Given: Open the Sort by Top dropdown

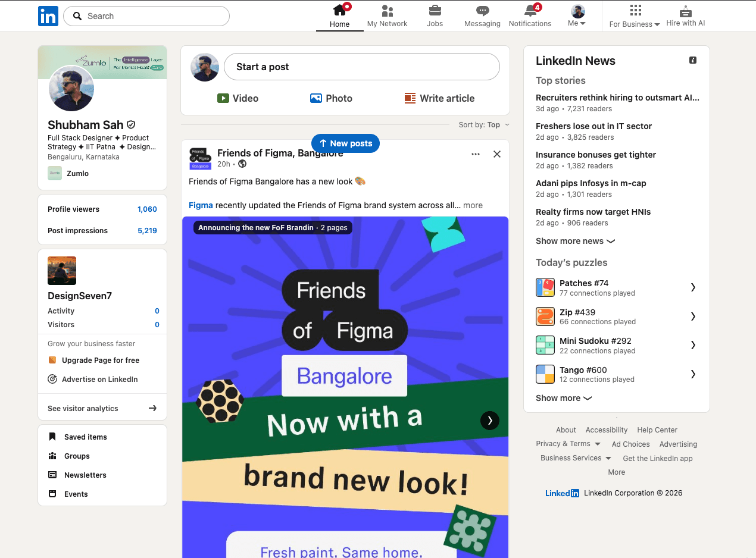Looking at the screenshot, I should click(x=484, y=125).
